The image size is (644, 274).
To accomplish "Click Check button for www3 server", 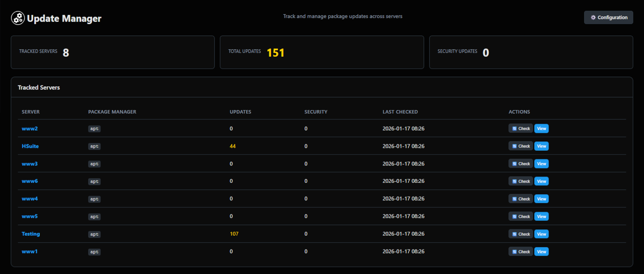I will point(520,164).
